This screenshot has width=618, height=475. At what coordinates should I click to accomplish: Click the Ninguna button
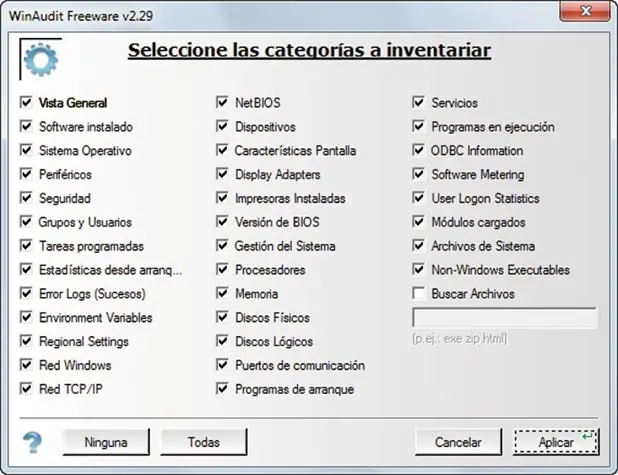coord(106,442)
